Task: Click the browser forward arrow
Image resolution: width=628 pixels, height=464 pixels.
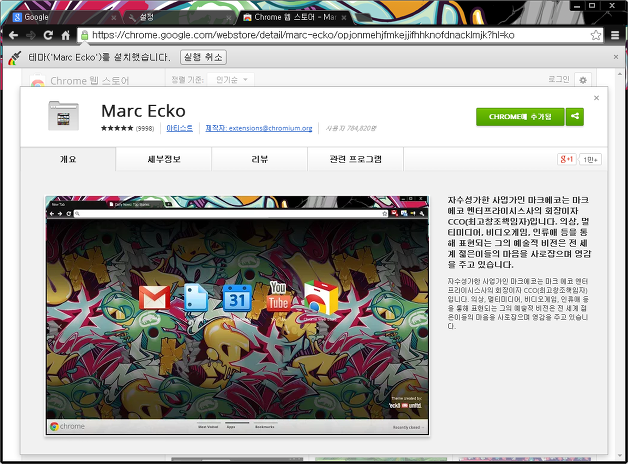Action: click(x=30, y=35)
